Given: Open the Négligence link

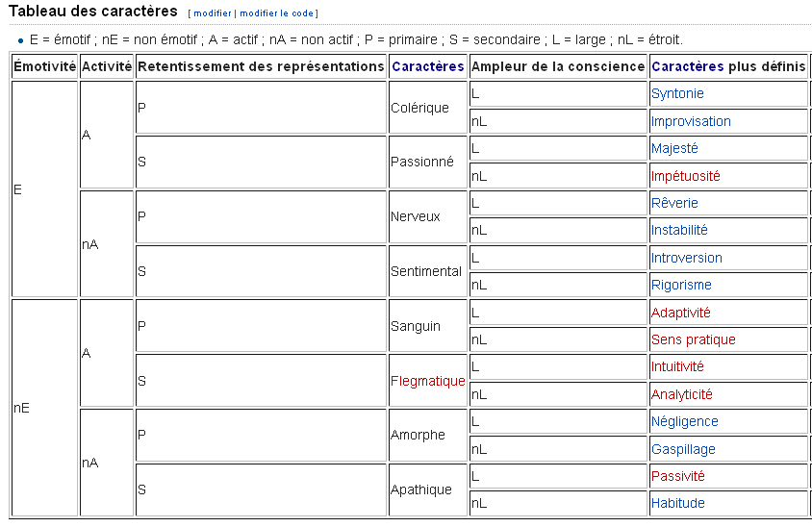Looking at the screenshot, I should coord(685,422).
